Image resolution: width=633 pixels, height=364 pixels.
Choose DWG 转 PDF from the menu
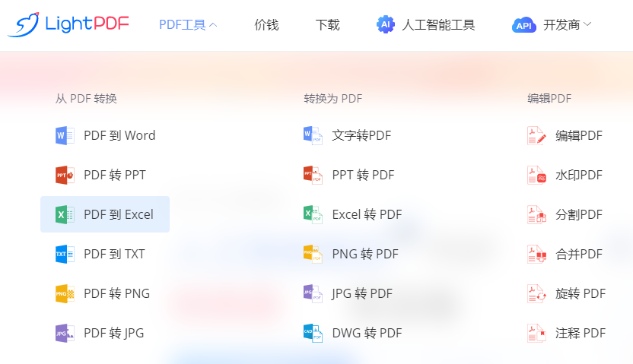click(x=367, y=333)
